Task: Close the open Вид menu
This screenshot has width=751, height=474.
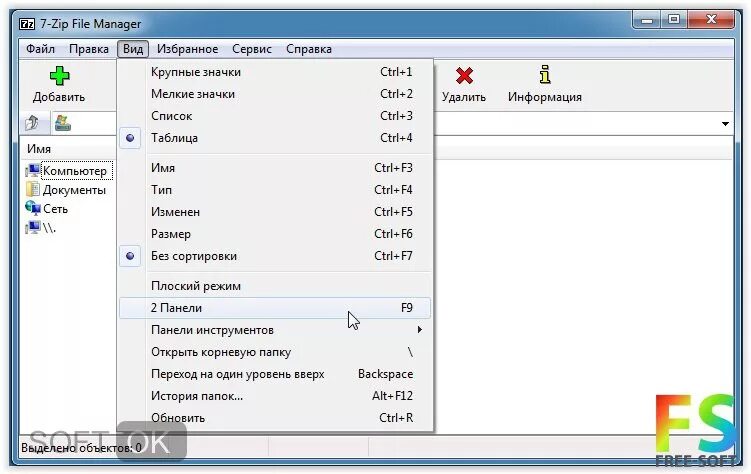Action: point(133,49)
